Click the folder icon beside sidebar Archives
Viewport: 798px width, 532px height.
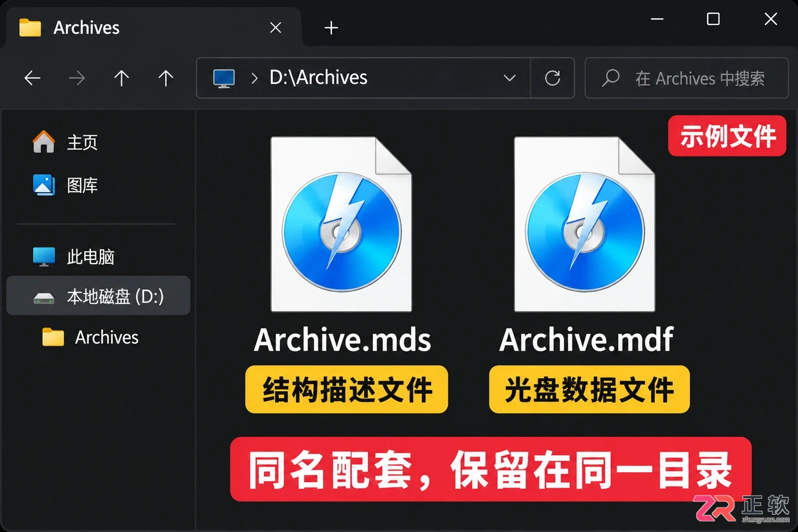pyautogui.click(x=53, y=336)
